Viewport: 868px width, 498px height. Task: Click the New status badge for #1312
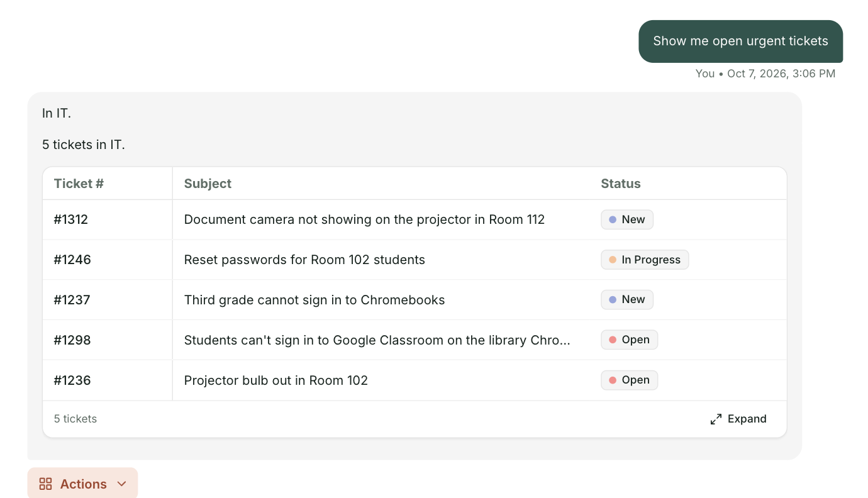627,219
